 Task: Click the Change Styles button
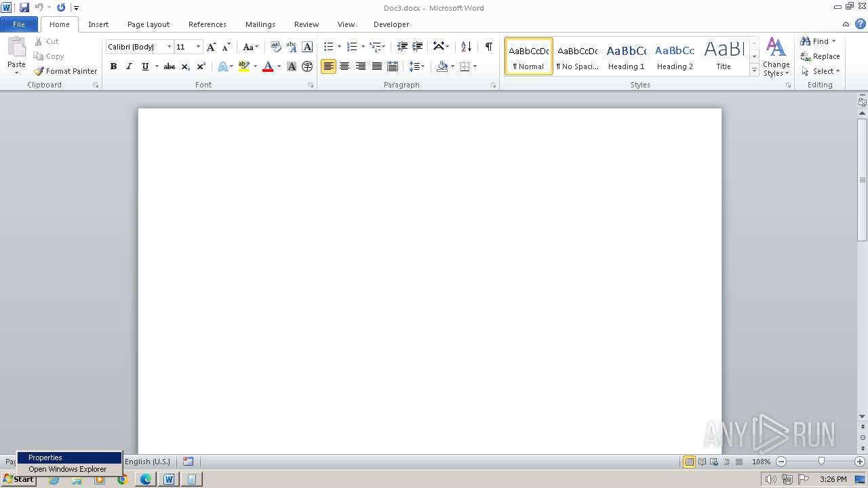[776, 57]
